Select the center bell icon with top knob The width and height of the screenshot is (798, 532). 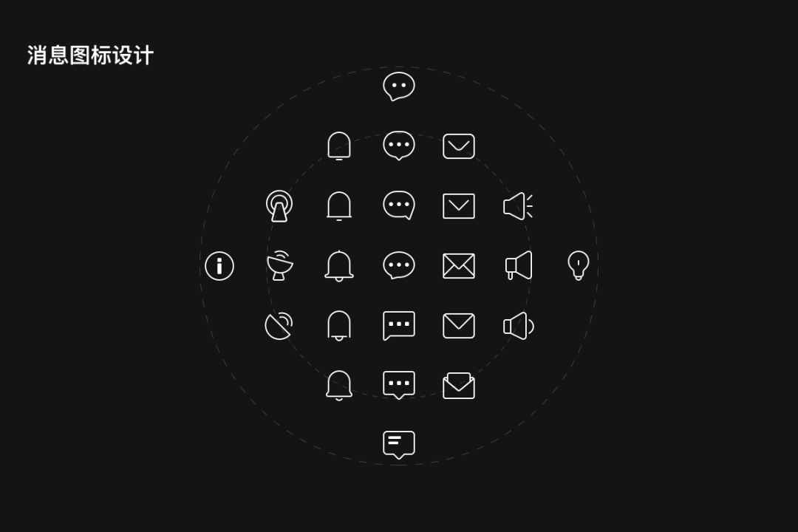point(339,266)
